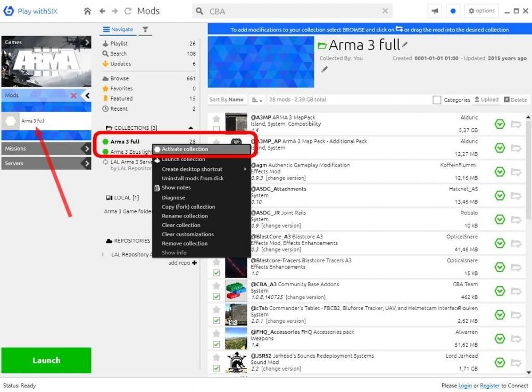532x392 pixels.
Task: Uncheck the @JSRS2 checkbox
Action: point(216,368)
